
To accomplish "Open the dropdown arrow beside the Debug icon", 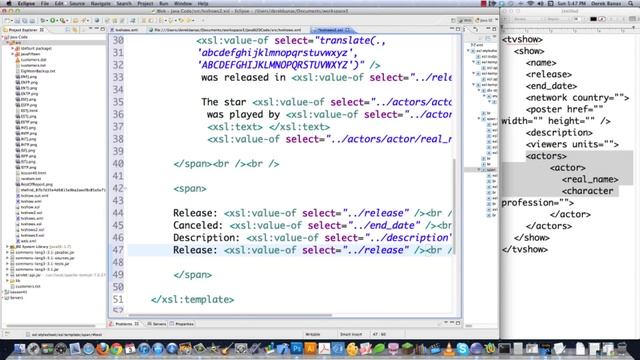I will [47, 20].
